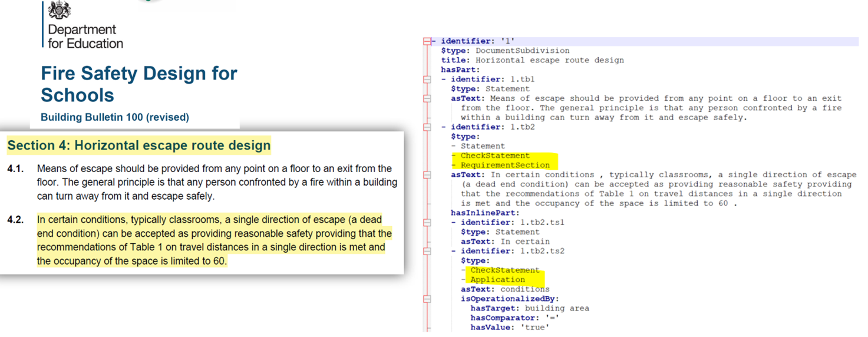868x337 pixels.
Task: Click the highlighted Section 4 heading
Action: (x=138, y=146)
